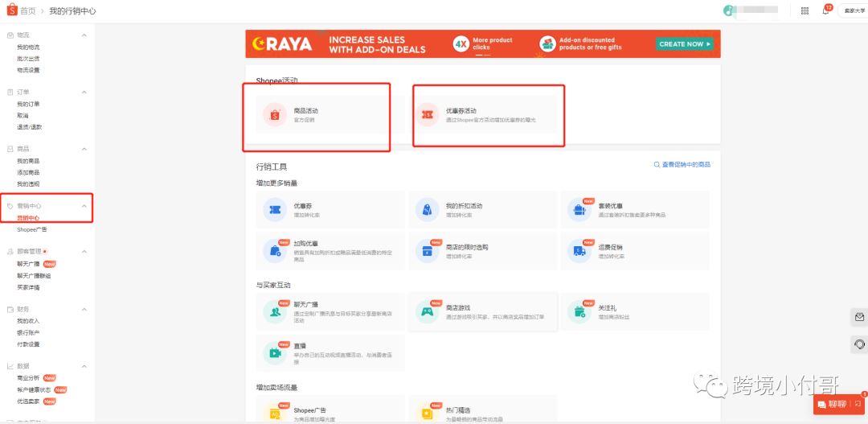Collapse the 商品 sidebar section chevron
Viewport: 868px width, 424px height.
click(84, 149)
